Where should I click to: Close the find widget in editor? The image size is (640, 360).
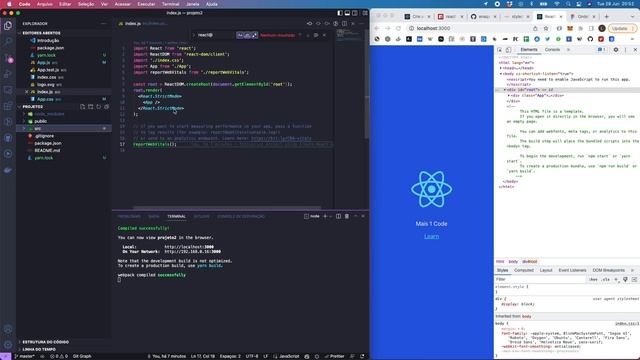point(324,35)
